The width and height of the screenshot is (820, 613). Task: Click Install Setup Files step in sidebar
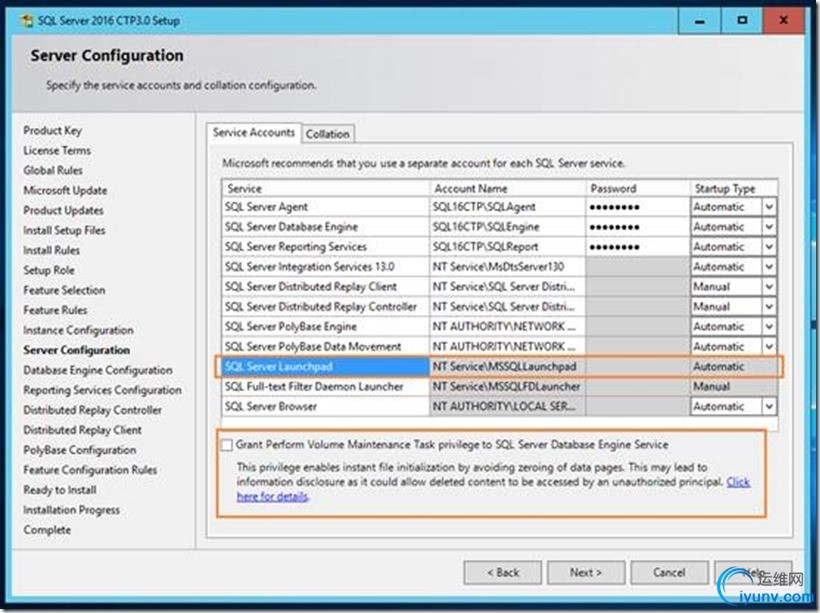click(x=64, y=230)
